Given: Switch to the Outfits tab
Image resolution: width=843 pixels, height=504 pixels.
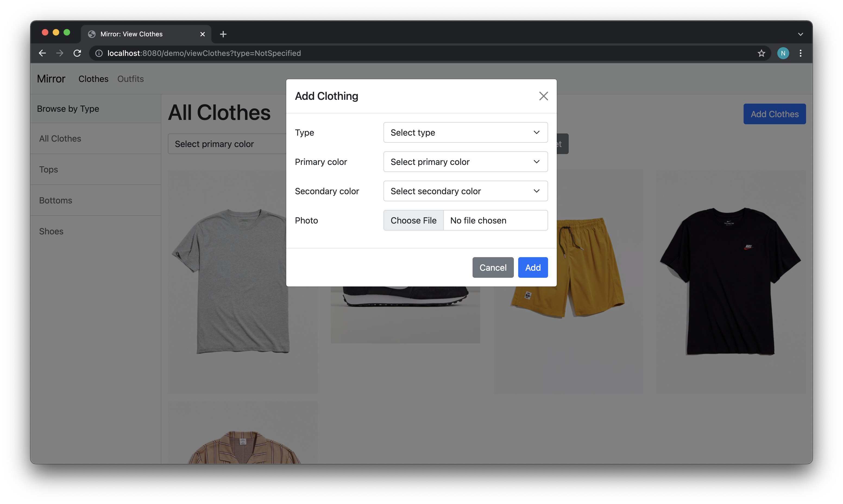Looking at the screenshot, I should 131,79.
